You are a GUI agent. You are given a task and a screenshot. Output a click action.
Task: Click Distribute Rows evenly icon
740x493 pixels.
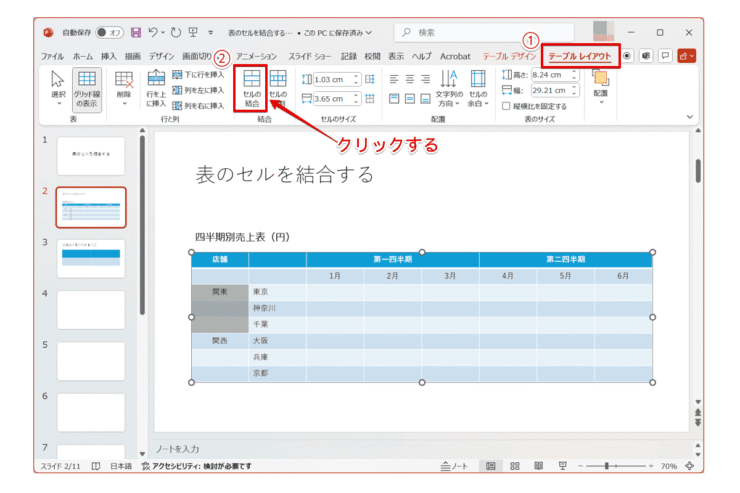[x=370, y=79]
